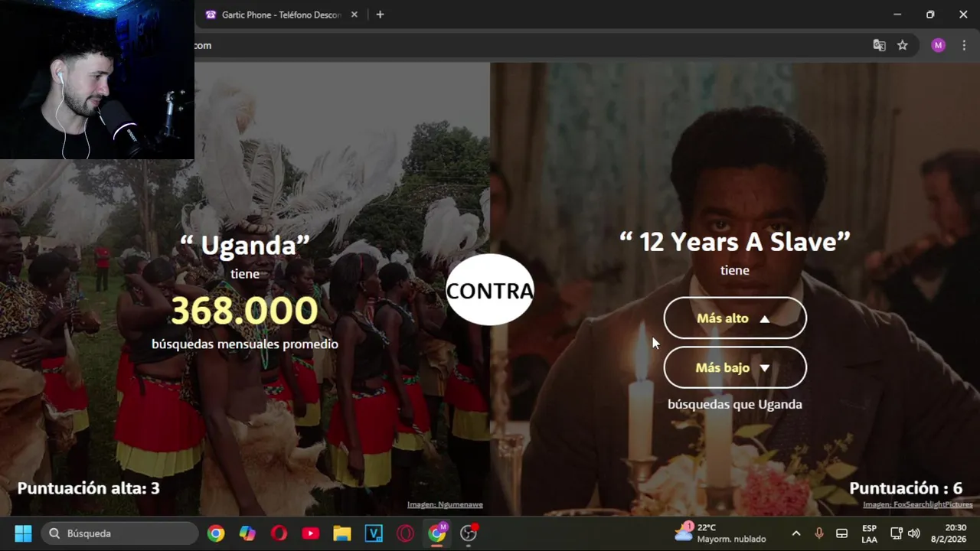Open the Windows Start menu

(23, 533)
